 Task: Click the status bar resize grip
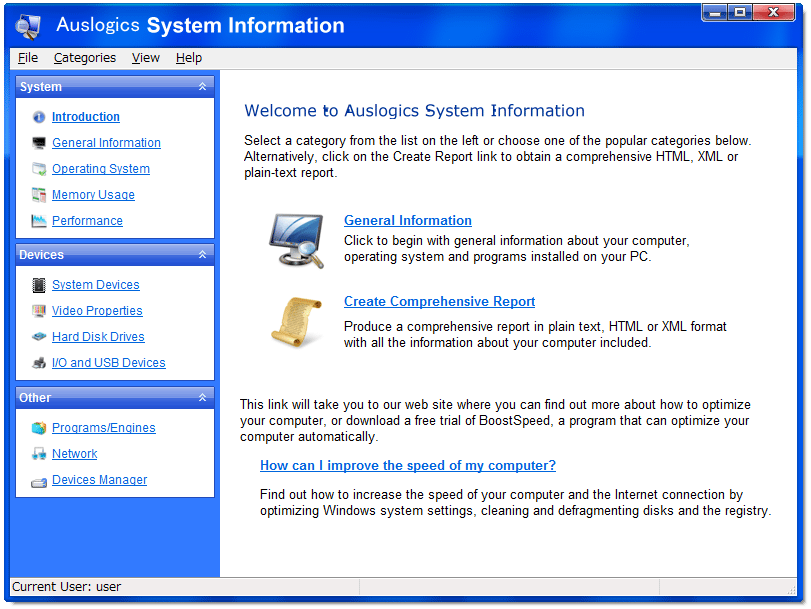tap(791, 589)
